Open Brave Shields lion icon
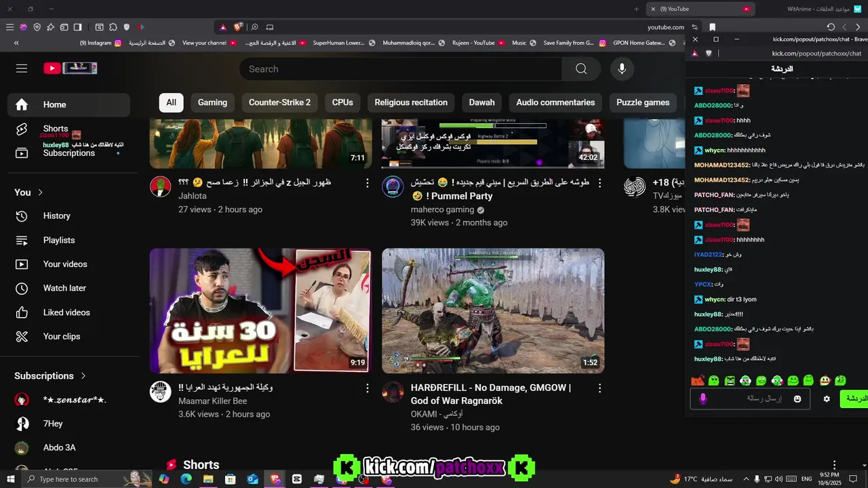The height and width of the screenshot is (488, 868). pos(239,27)
